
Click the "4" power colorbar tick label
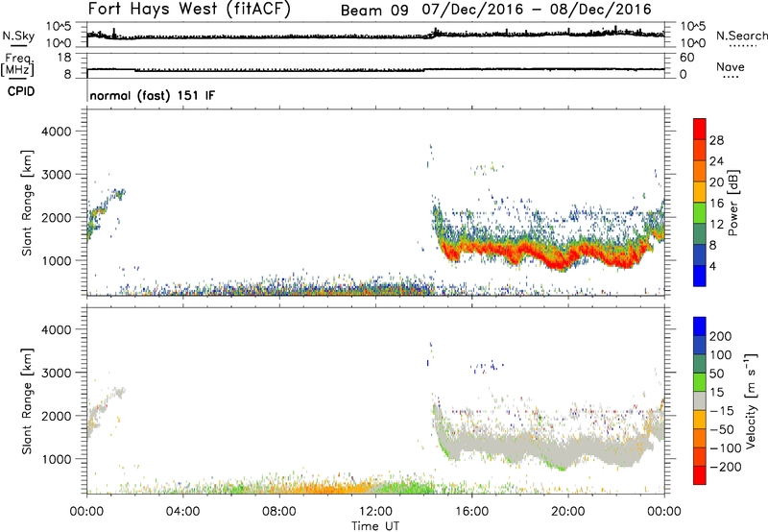click(x=712, y=266)
